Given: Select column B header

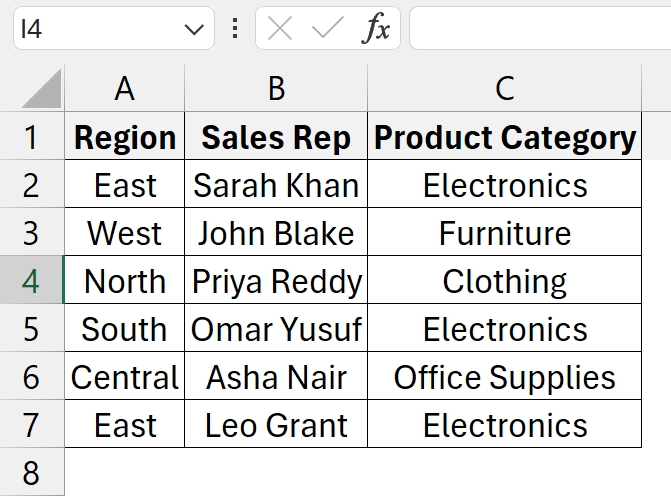Looking at the screenshot, I should click(276, 89).
